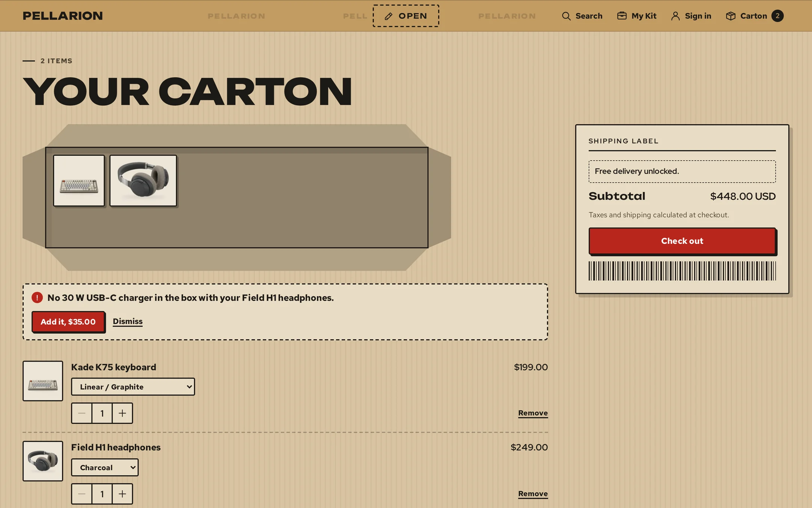Click the Check out button
The image size is (812, 508).
point(682,241)
